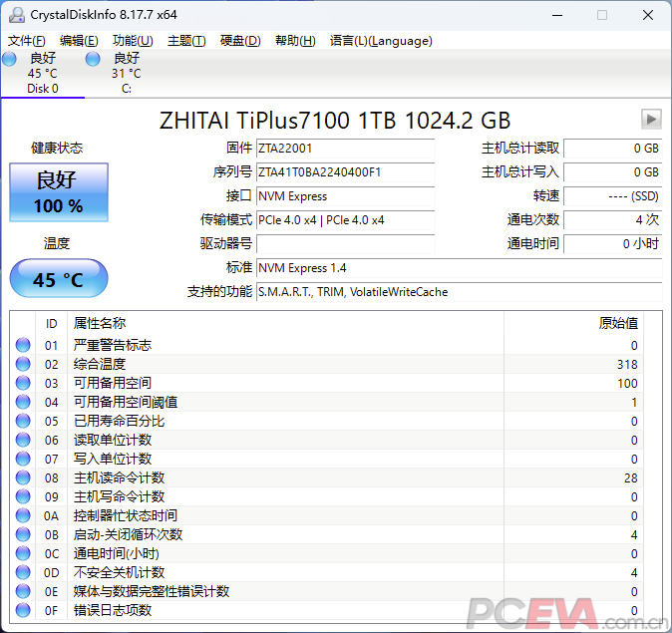
Task: Open the 主题(T) menu
Action: point(186,41)
